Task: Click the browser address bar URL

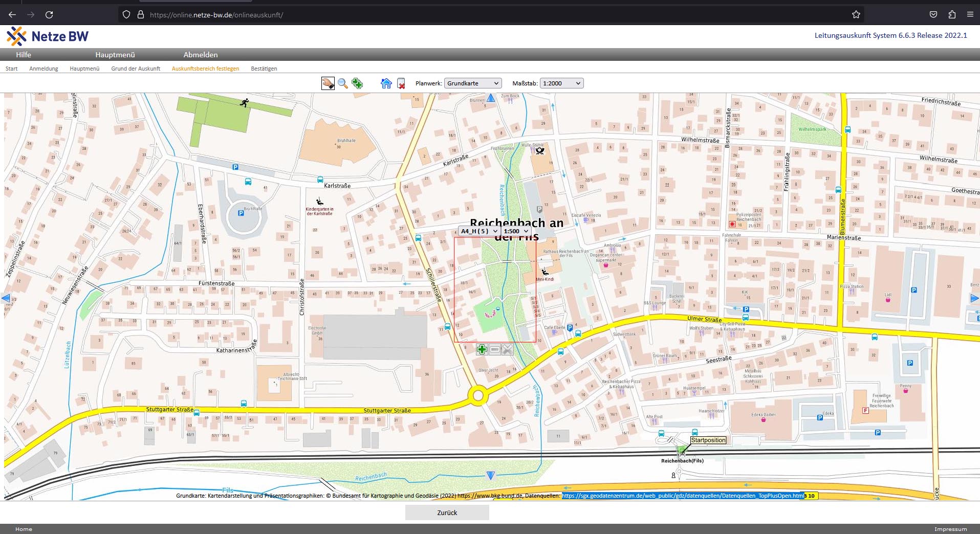Action: [216, 15]
